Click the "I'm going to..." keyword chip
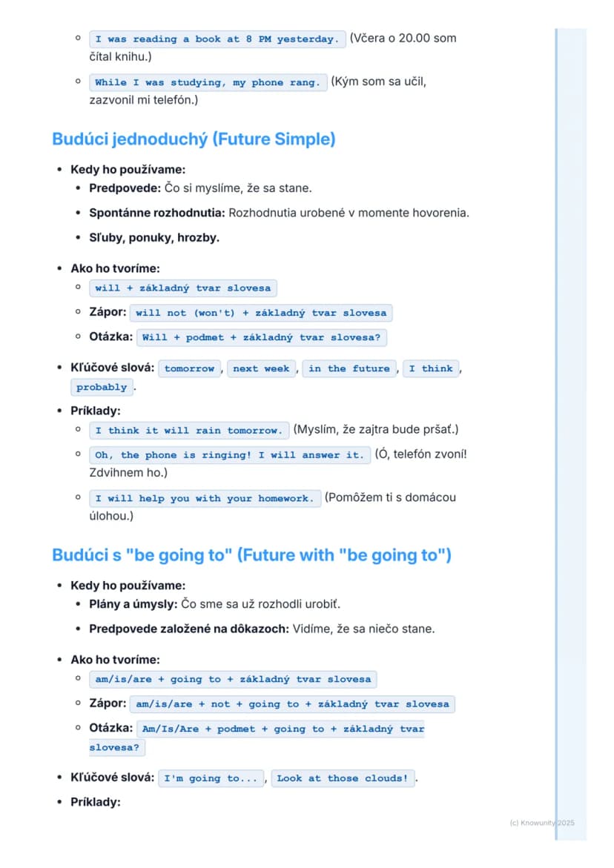 coord(211,778)
